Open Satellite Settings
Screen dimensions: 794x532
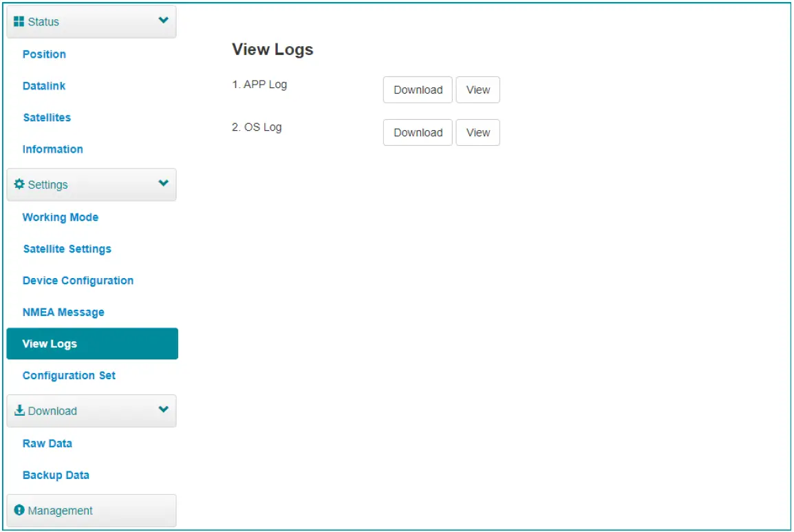(x=67, y=248)
